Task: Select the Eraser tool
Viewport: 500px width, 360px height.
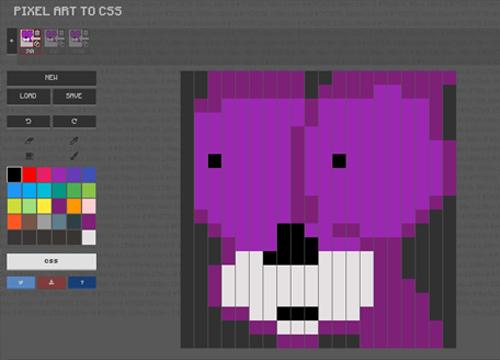Action: click(29, 141)
